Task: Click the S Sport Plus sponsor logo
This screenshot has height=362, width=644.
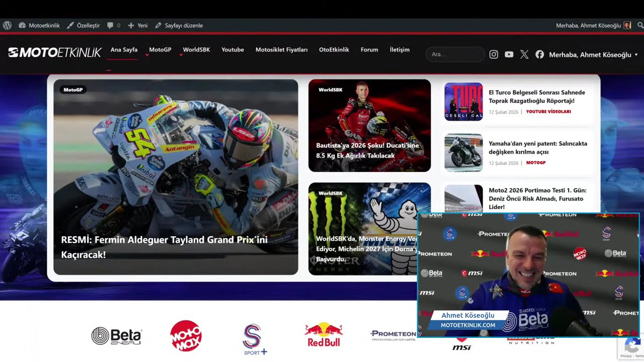Action: pyautogui.click(x=254, y=339)
